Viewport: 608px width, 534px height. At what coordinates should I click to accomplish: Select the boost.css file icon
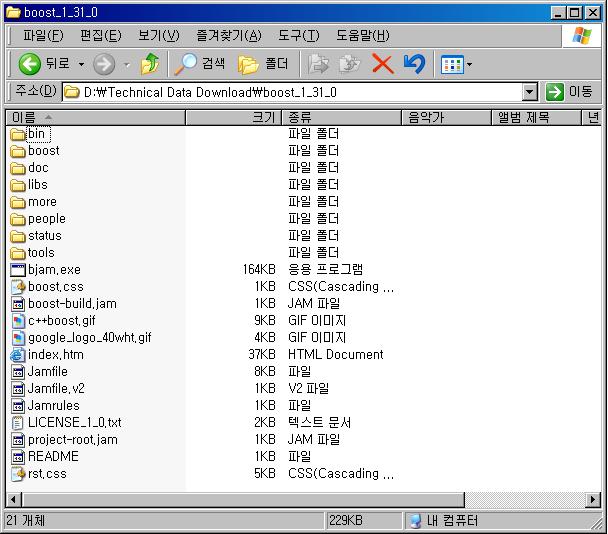click(18, 287)
